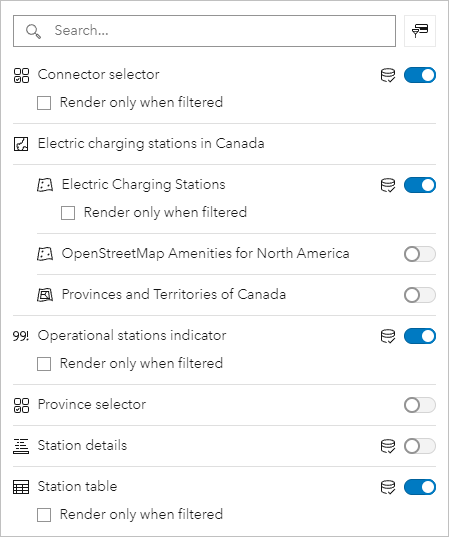
Task: Enable the Station details toggle
Action: point(420,446)
